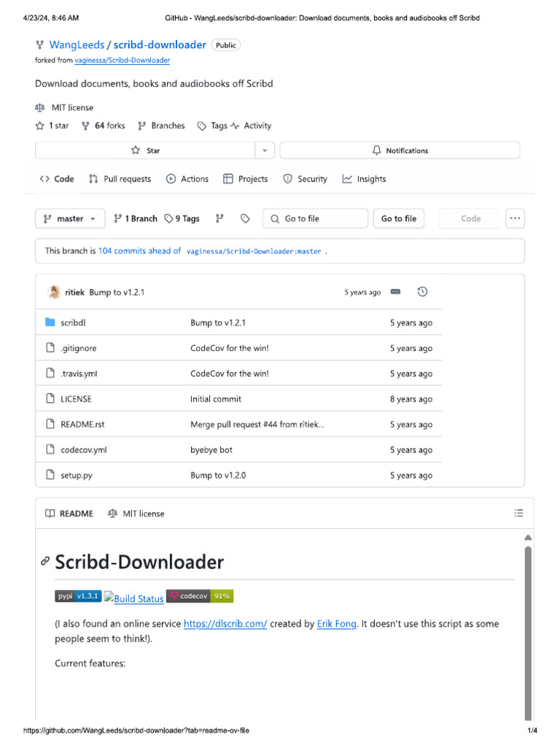Click file icon beside LICENSE
Image resolution: width=560 pixels, height=747 pixels.
[50, 398]
